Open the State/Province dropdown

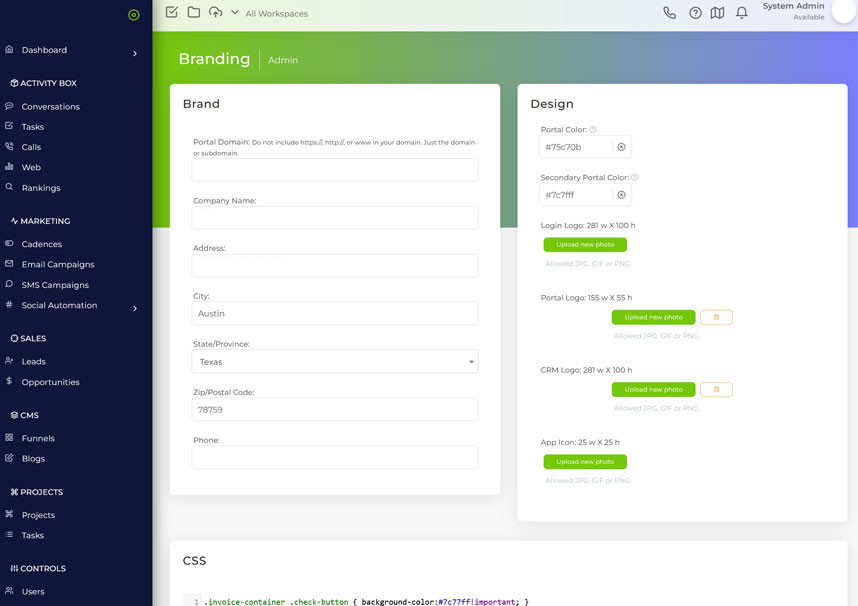pos(334,362)
